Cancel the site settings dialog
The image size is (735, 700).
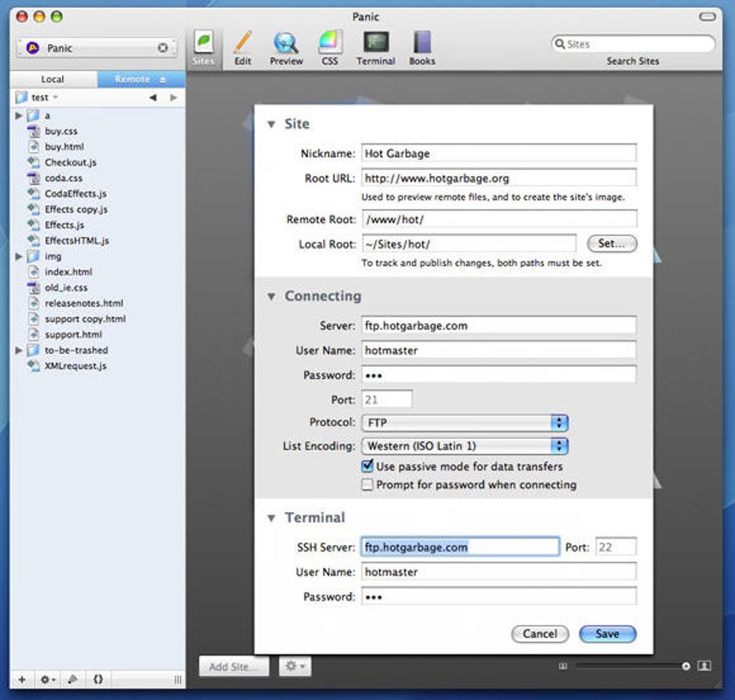[540, 634]
